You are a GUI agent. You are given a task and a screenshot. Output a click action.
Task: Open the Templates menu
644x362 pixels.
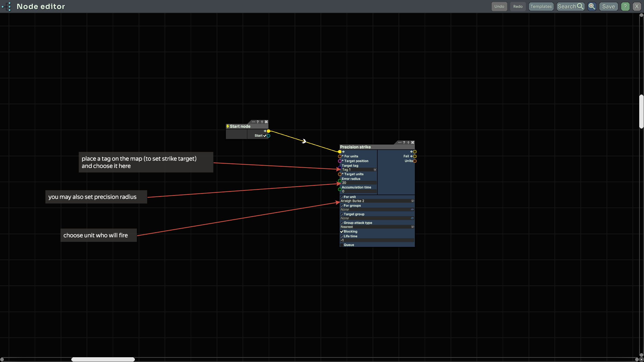click(x=541, y=7)
